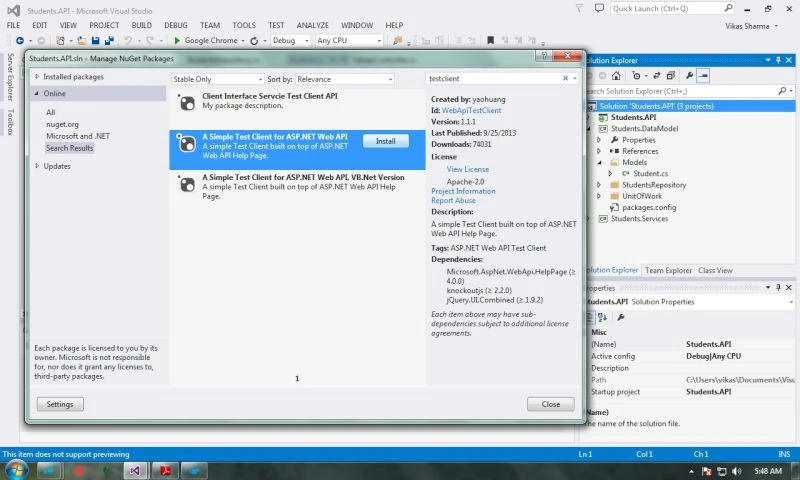Viewport: 800px width, 480px height.
Task: Click the bookmark icon in toolbar
Action: pyautogui.click(x=490, y=40)
